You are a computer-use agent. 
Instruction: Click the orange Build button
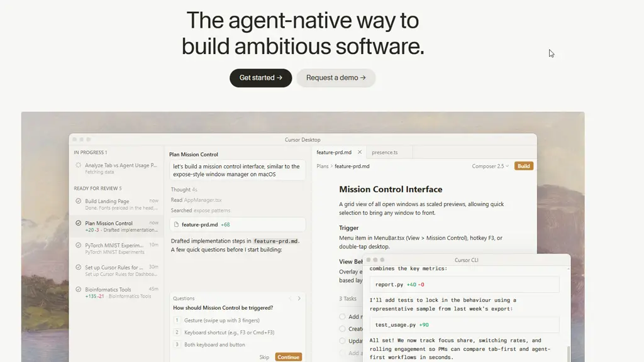(524, 166)
